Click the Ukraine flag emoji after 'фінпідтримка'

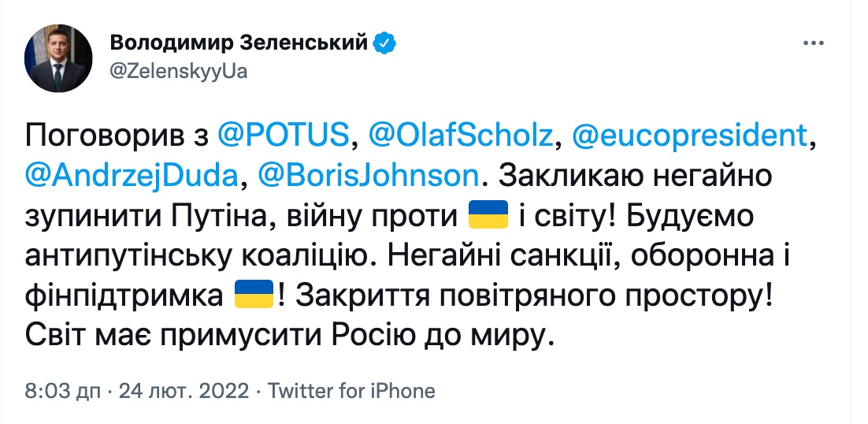tap(254, 296)
